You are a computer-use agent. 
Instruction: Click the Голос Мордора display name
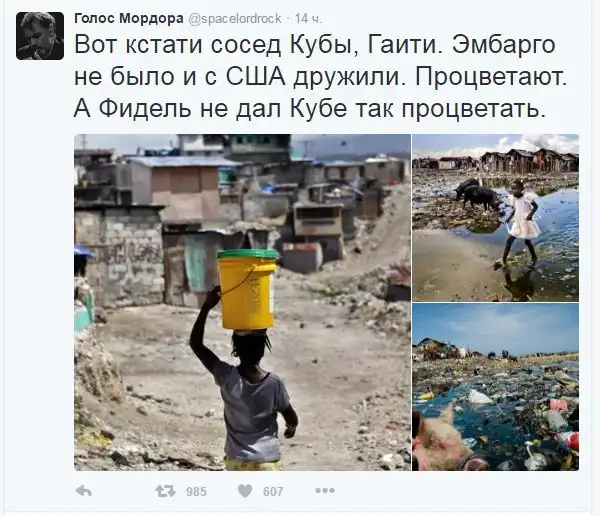[129, 18]
